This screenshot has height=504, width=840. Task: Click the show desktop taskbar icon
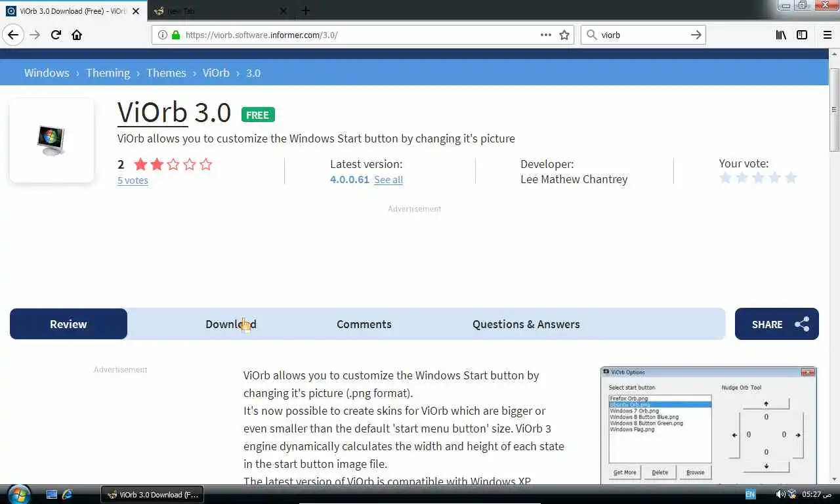[x=52, y=494]
